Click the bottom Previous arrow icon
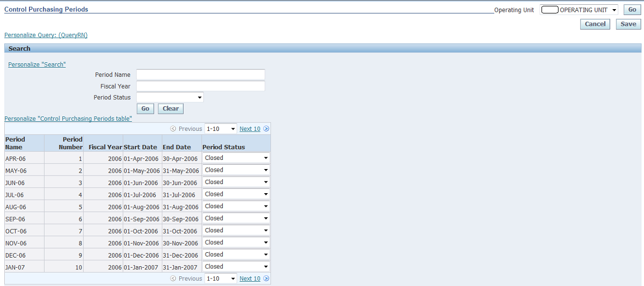This screenshot has width=644, height=286. (x=173, y=278)
